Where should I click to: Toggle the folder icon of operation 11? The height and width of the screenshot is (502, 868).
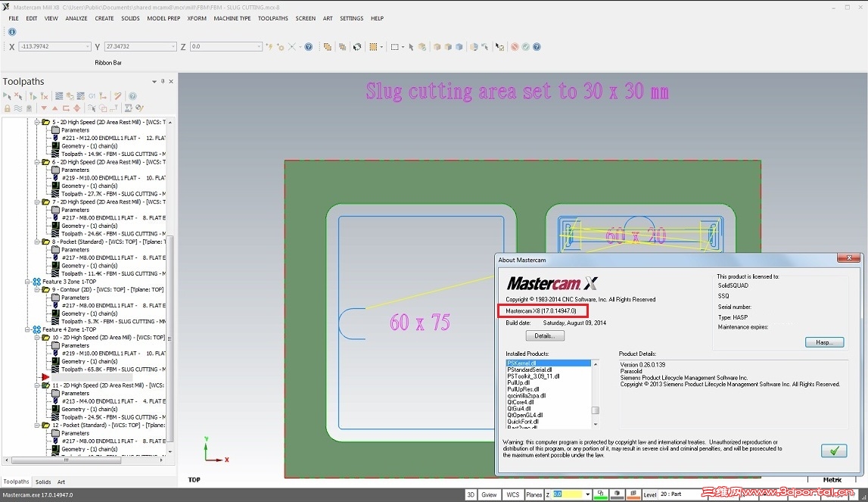[x=45, y=385]
